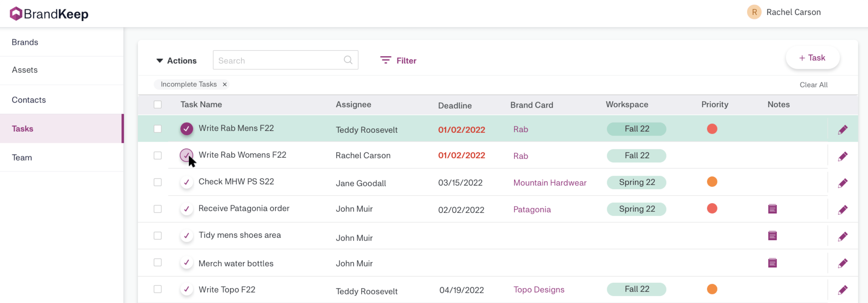Select checkbox for Write Rab Womens F22
The width and height of the screenshot is (868, 303).
tap(158, 155)
